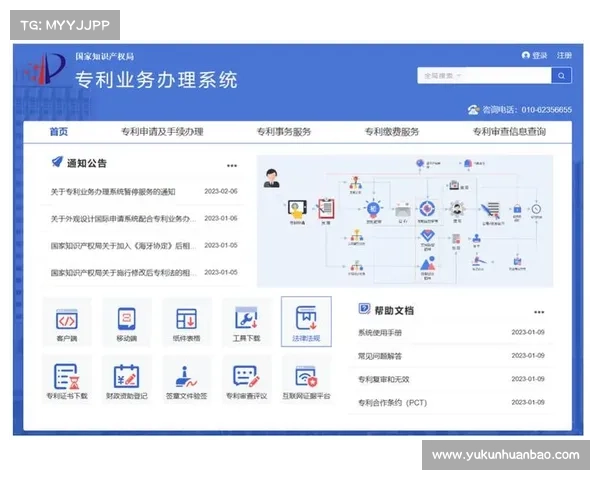Open the 专利申请及手续办理 menu

[x=162, y=132]
